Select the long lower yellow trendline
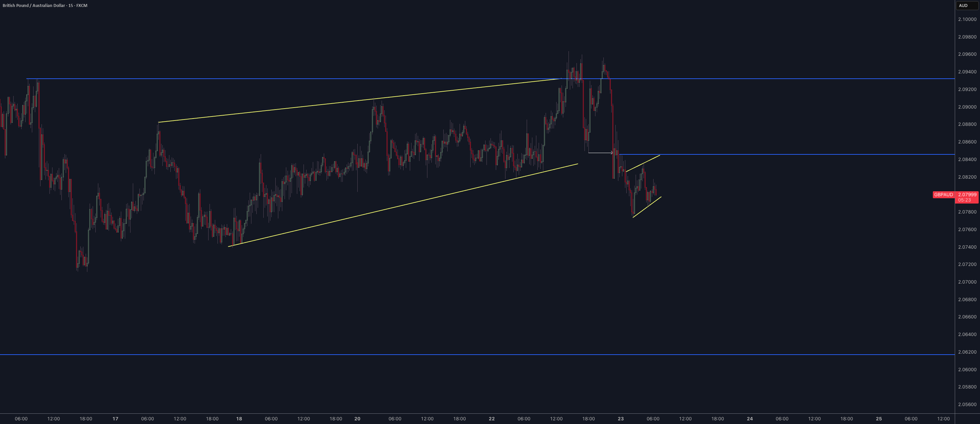Screen dimensions: 980x424 403,205
